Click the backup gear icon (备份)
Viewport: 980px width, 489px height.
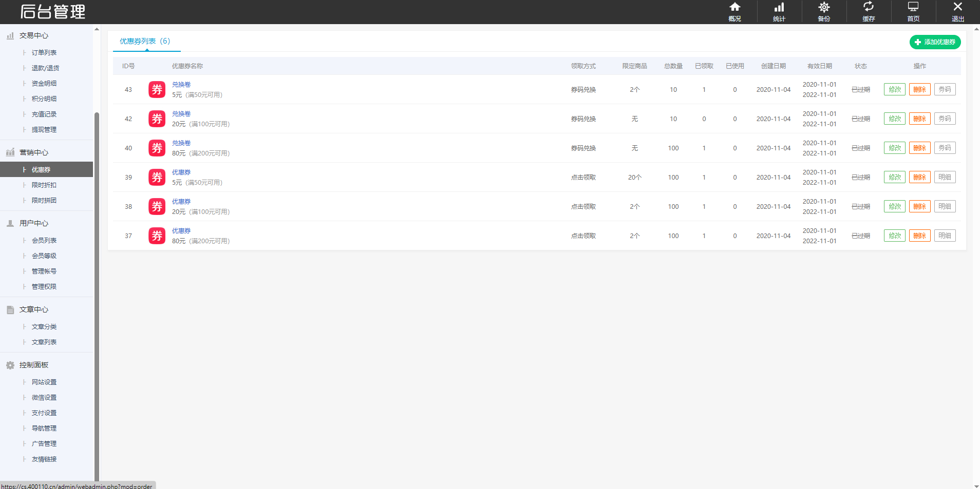click(824, 11)
